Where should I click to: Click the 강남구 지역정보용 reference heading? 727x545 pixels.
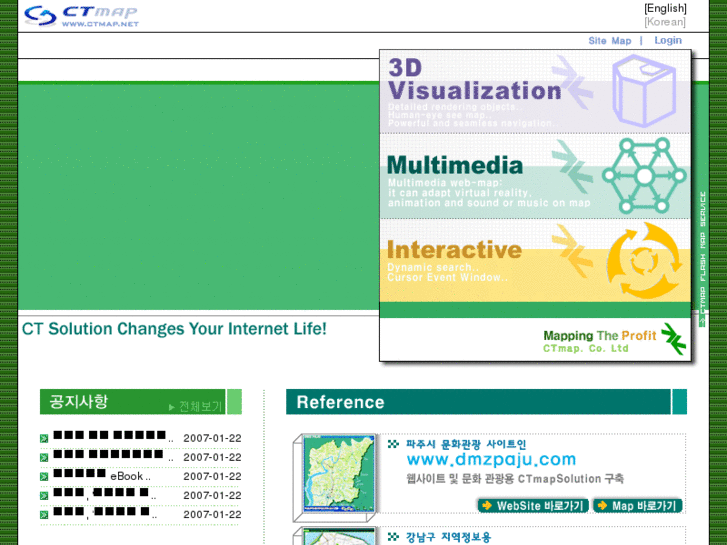click(448, 538)
